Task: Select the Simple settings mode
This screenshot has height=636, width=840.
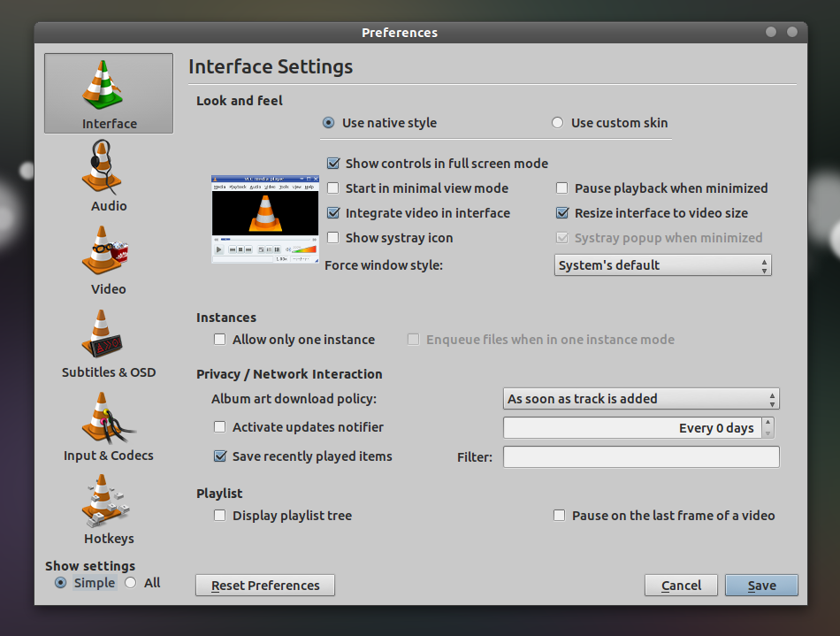Action: tap(60, 582)
